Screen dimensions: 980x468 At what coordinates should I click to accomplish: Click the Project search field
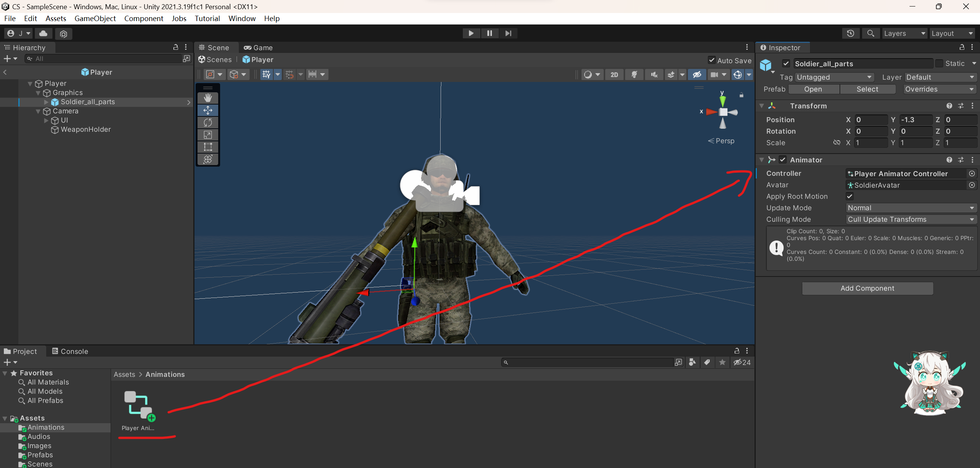click(588, 362)
